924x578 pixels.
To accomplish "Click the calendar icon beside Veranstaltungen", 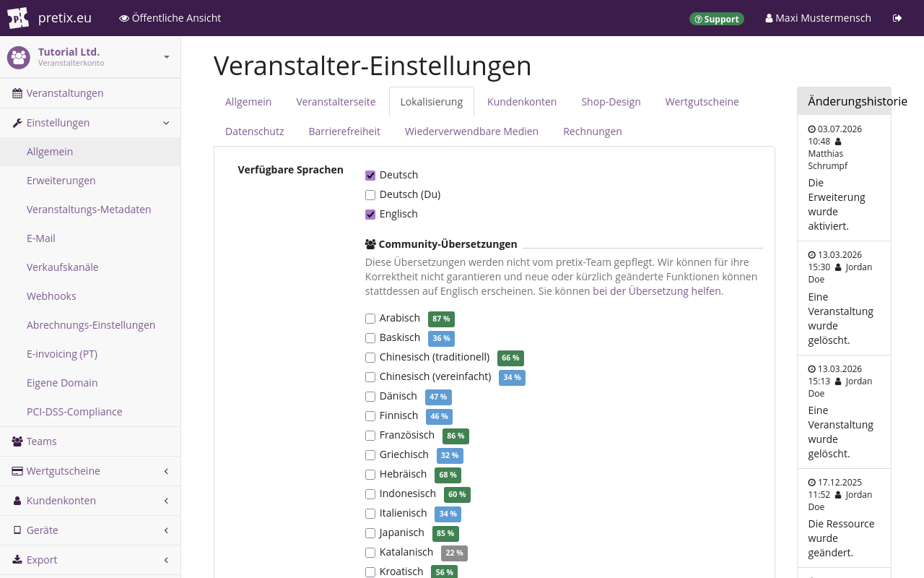I will point(17,93).
